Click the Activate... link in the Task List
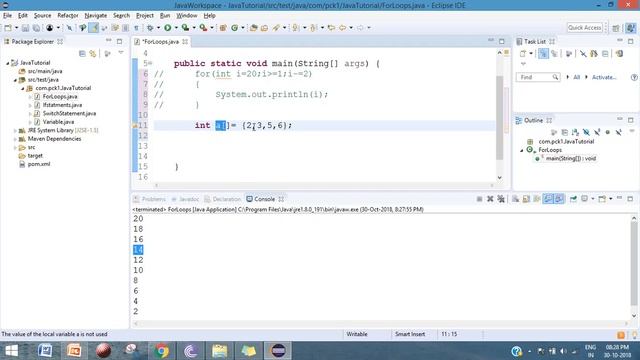Image resolution: width=640 pixels, height=360 pixels. pos(604,77)
